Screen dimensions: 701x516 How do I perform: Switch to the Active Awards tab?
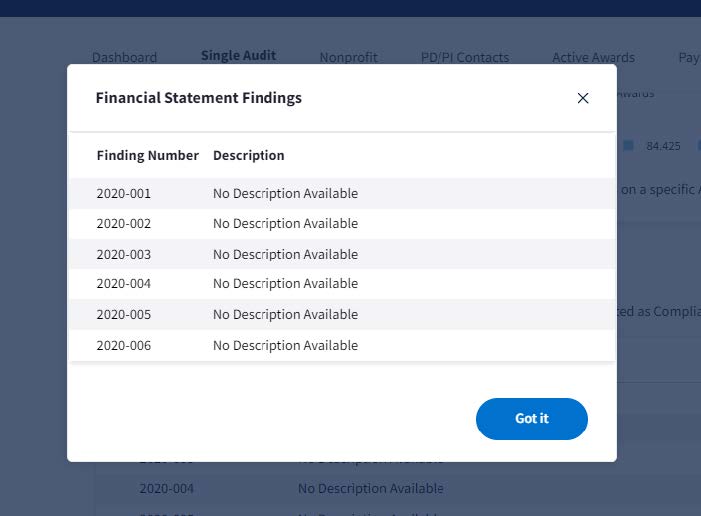point(593,57)
